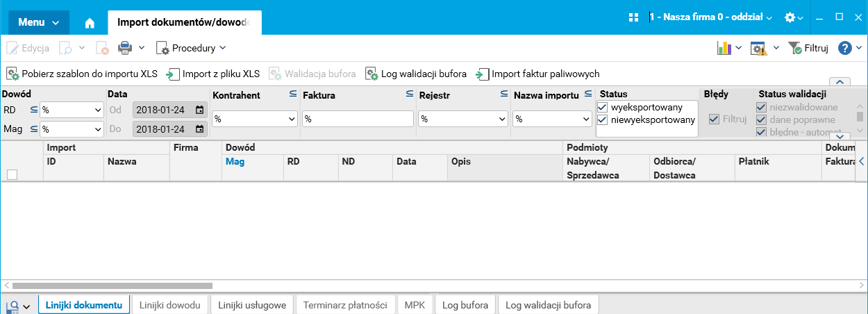Click the Mag filter operator icon
Screen dimensions: 868x314
click(34, 129)
